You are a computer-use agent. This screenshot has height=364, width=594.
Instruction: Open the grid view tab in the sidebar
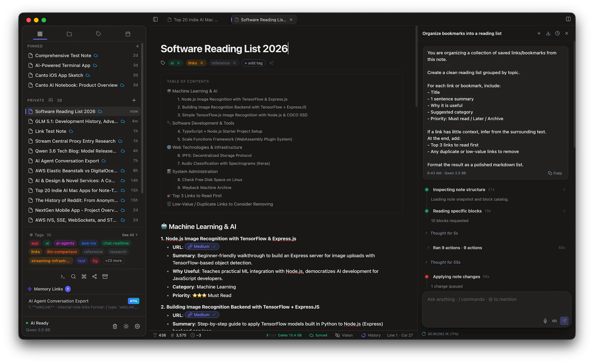40,34
